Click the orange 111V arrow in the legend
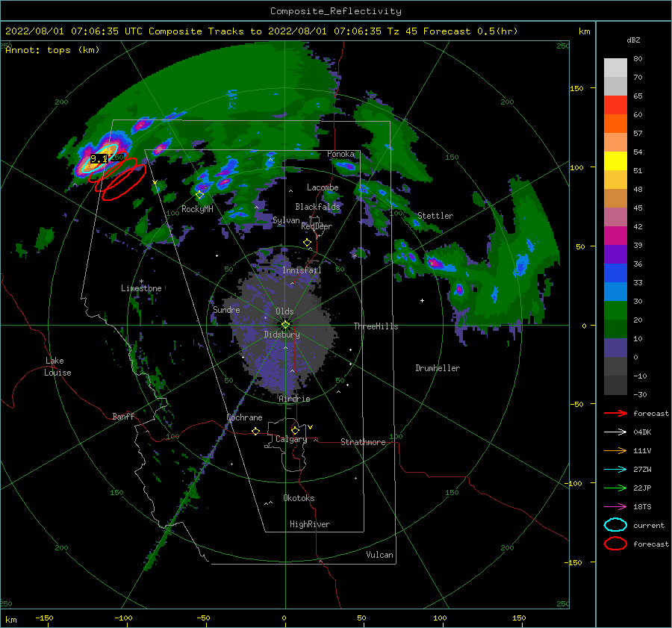 point(615,450)
